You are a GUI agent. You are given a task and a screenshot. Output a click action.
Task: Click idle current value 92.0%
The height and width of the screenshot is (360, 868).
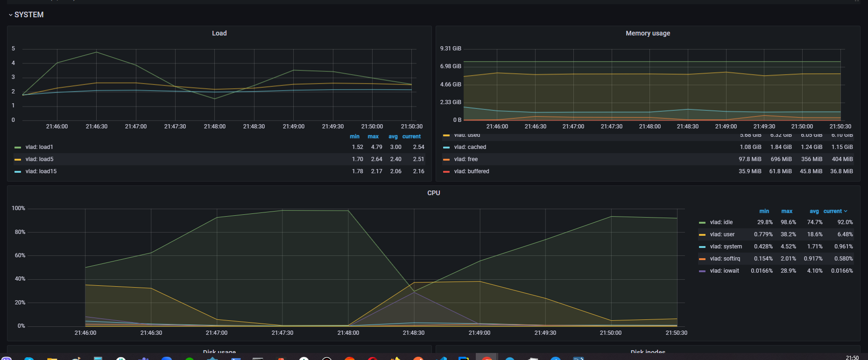pyautogui.click(x=845, y=222)
